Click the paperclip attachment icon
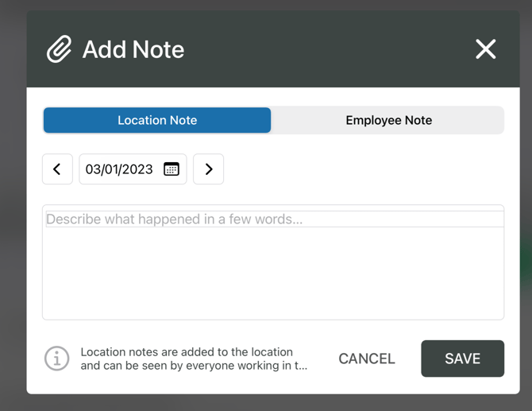Image resolution: width=532 pixels, height=411 pixels. [x=59, y=49]
